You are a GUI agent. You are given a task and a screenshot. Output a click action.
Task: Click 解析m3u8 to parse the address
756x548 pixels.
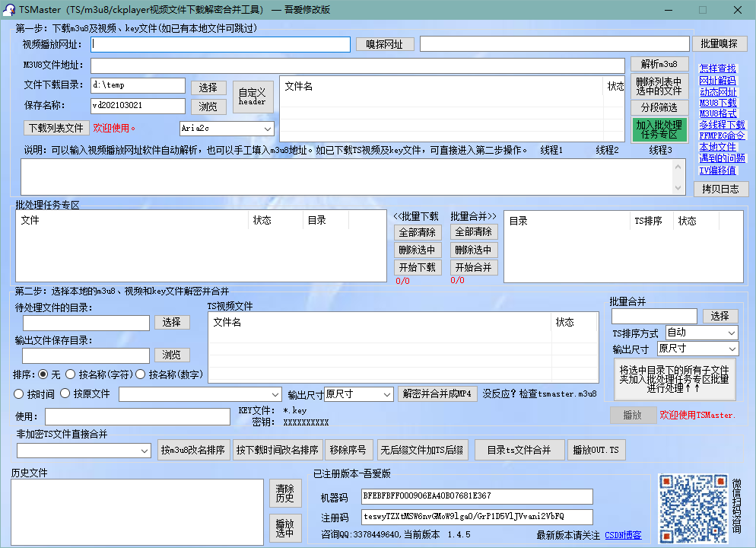pos(659,64)
